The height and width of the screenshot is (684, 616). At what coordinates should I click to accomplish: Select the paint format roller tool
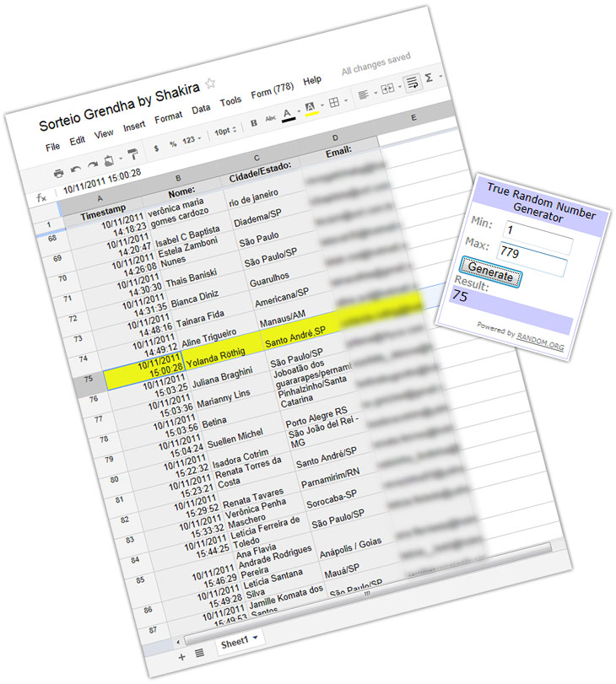click(x=132, y=154)
